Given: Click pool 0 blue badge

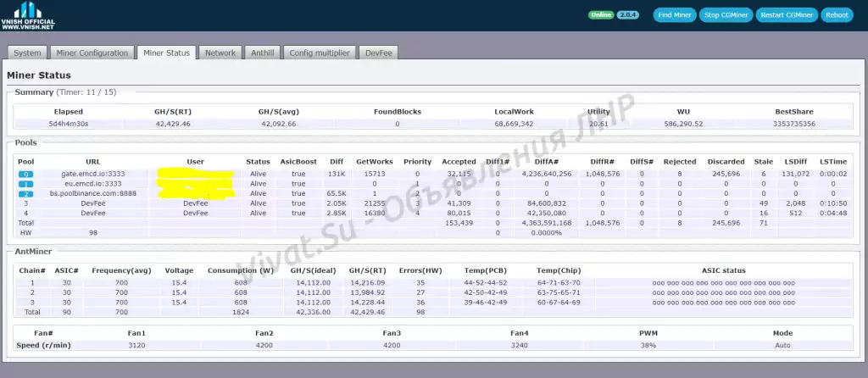Looking at the screenshot, I should (x=26, y=175).
